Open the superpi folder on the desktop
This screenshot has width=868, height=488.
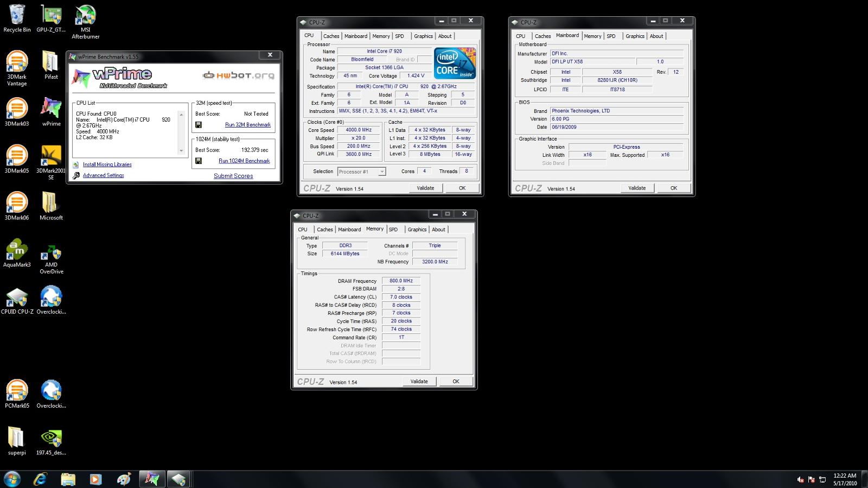[17, 441]
